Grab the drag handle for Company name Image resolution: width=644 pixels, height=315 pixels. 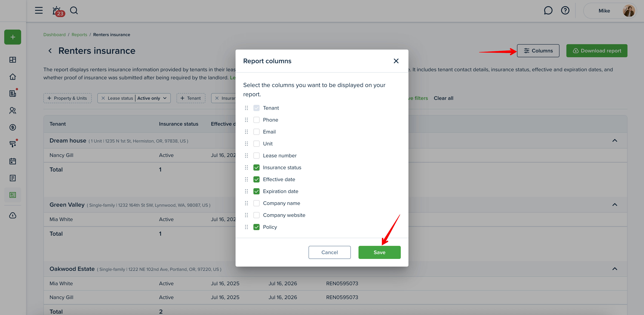[x=246, y=203]
